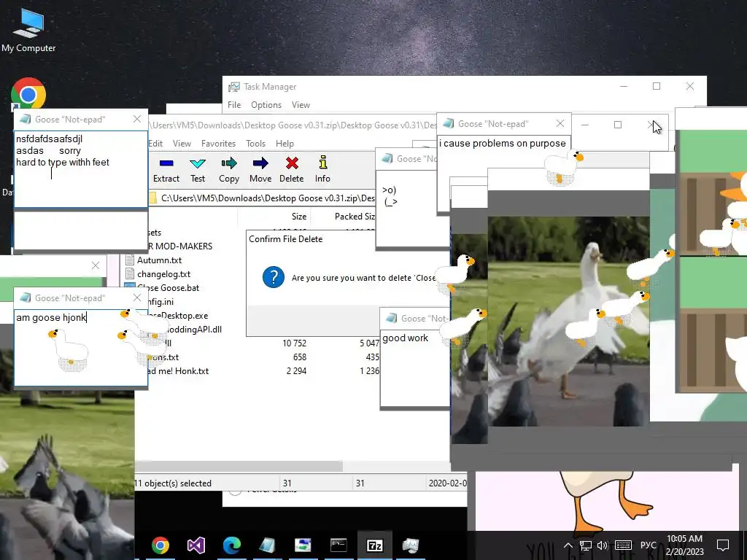Click the touch keyboard tray icon
This screenshot has width=747, height=560.
623,545
